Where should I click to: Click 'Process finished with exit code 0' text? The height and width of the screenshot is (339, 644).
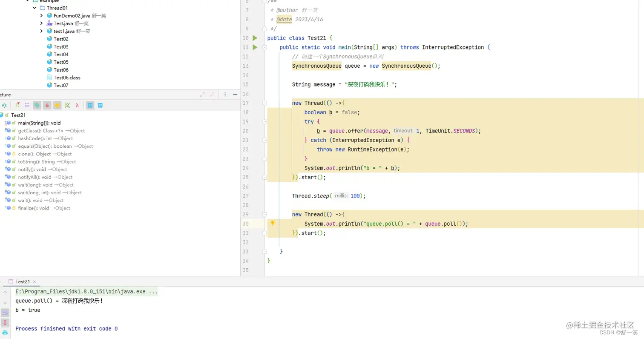[x=66, y=329]
